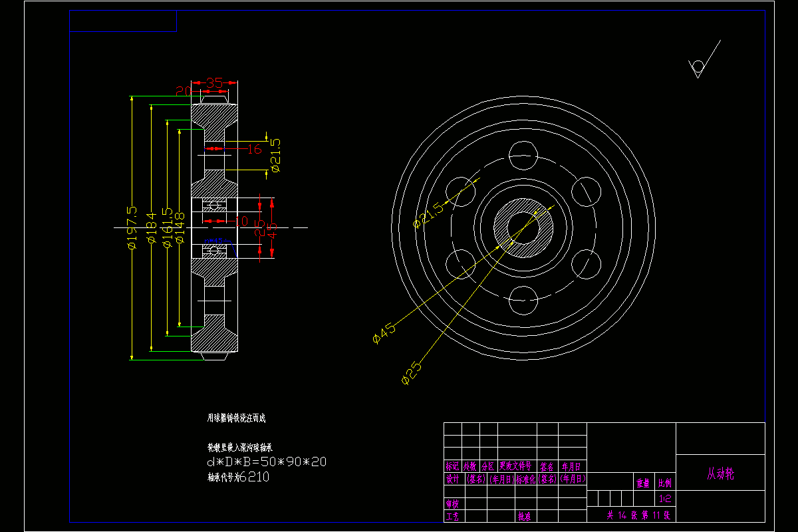Select the ø21.5 hole dimension in section view
Screen dimensions: 798x532
277,155
